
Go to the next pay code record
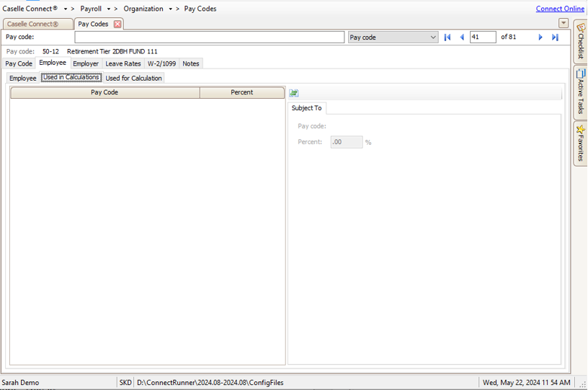tap(540, 37)
